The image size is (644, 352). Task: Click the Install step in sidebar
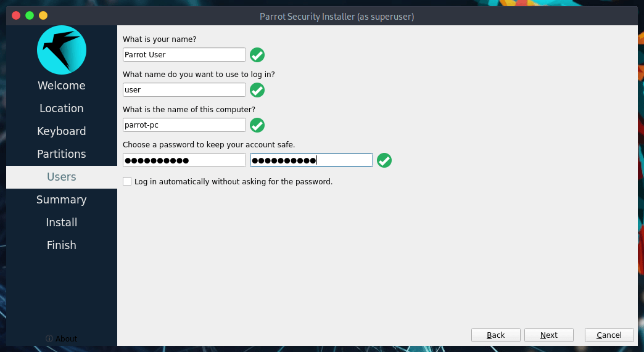(62, 223)
